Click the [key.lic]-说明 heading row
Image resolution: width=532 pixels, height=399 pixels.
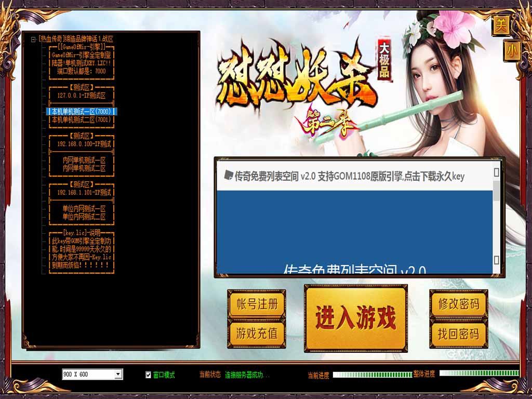82,233
